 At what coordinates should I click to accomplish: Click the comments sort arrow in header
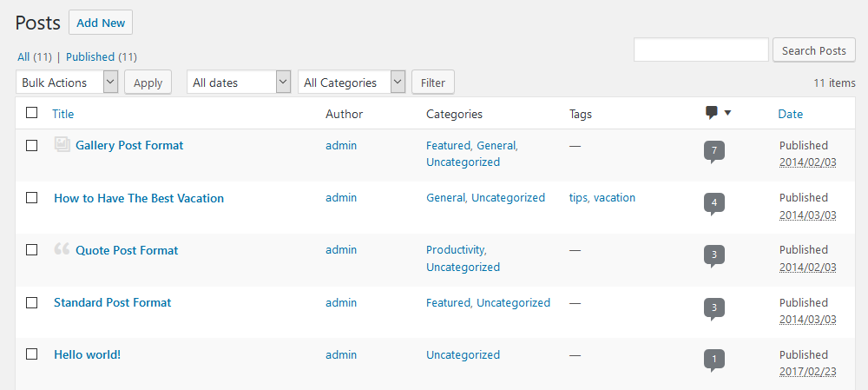coord(727,113)
